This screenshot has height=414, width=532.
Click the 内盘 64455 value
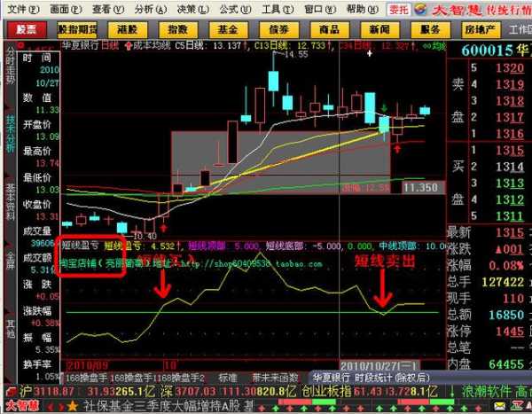(506, 364)
